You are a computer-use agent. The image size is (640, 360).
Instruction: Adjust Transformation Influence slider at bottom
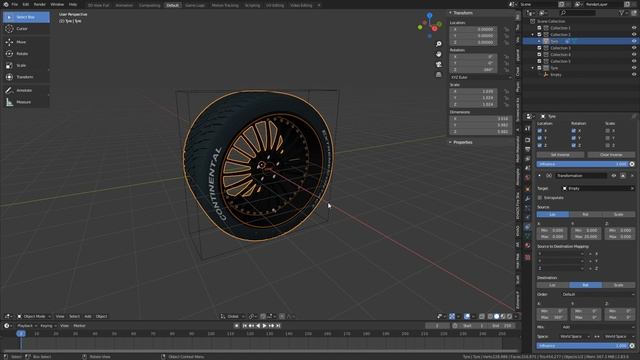(582, 346)
